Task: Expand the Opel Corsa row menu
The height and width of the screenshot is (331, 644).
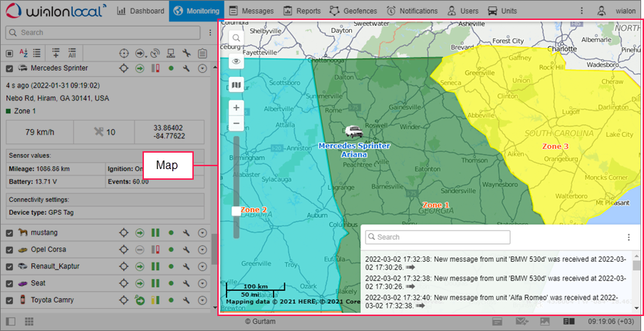Action: (x=202, y=250)
